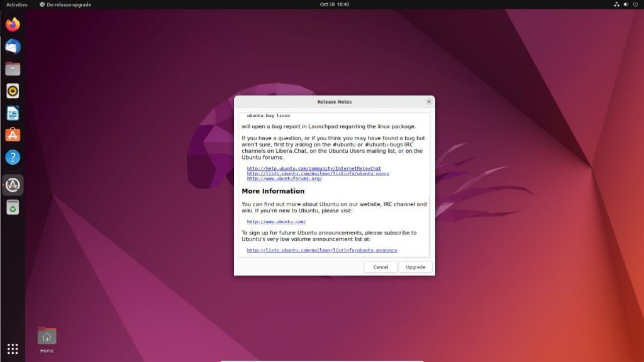Click the network status icon
The width and height of the screenshot is (644, 362).
[616, 4]
